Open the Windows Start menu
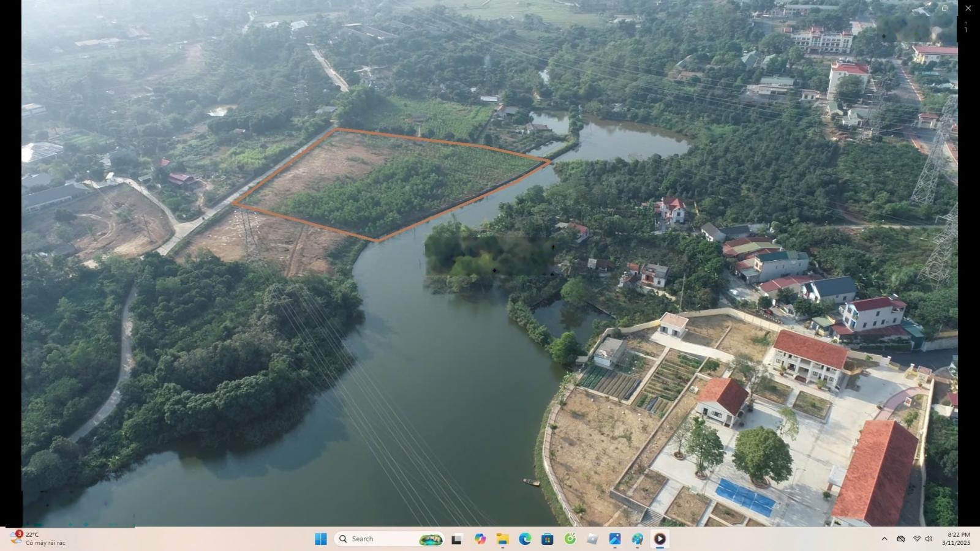The height and width of the screenshot is (551, 980). (320, 539)
